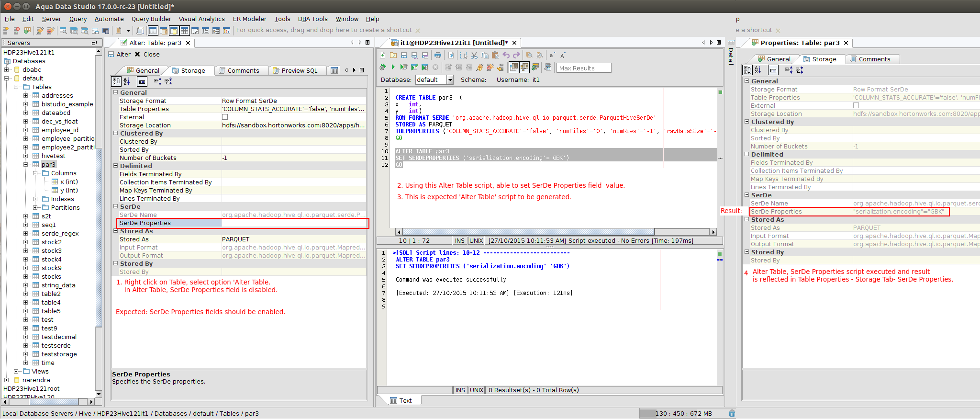
Task: Click the Execute play button in query toolbar
Action: click(393, 68)
